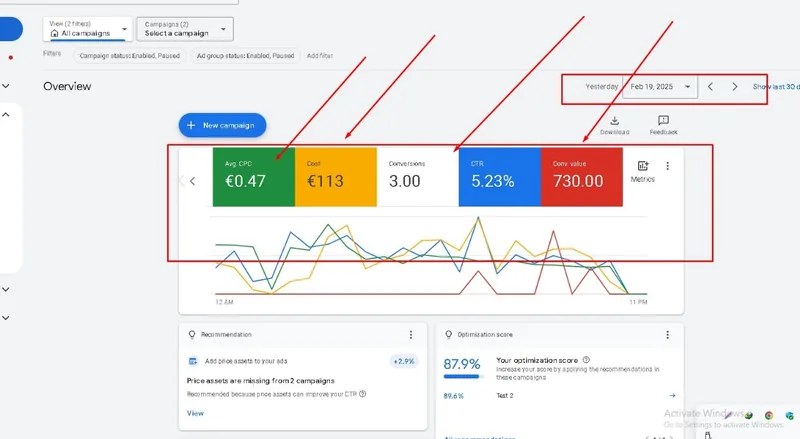800x439 pixels.
Task: Click the USB device icon in the tray
Action: 708,435
